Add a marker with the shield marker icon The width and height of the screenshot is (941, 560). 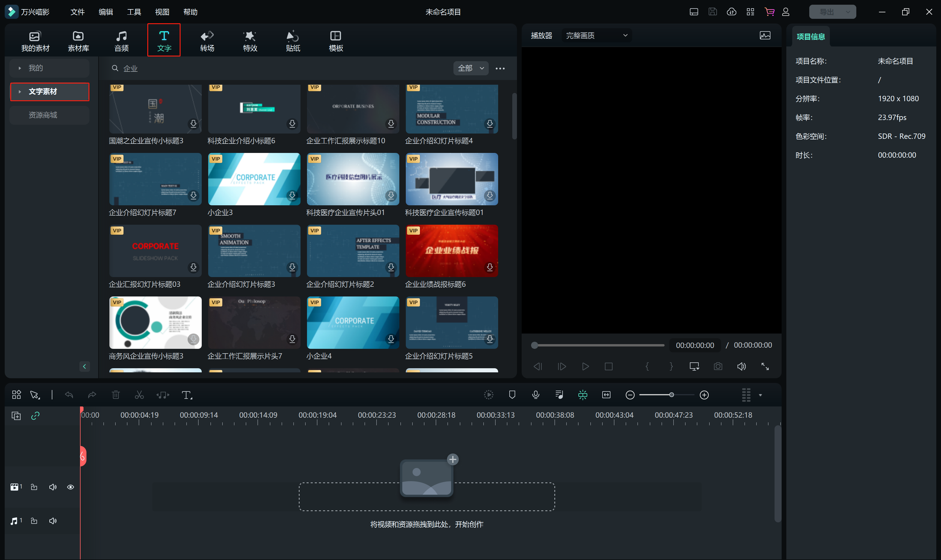coord(512,395)
